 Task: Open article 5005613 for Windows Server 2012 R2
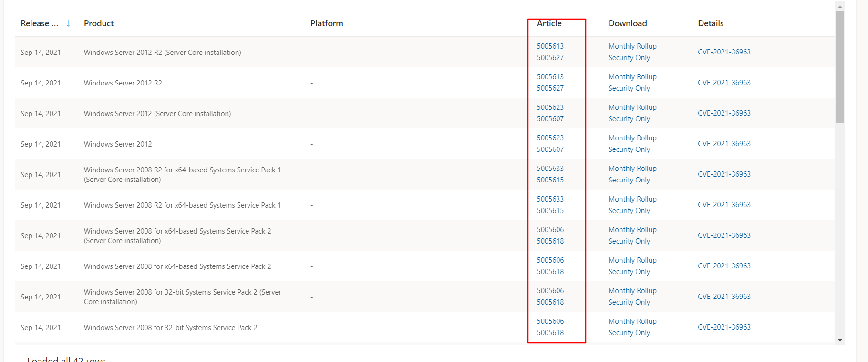coord(550,77)
